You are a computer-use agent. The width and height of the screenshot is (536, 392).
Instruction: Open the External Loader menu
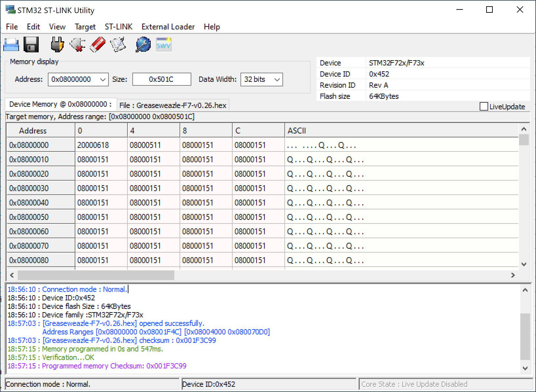(168, 27)
